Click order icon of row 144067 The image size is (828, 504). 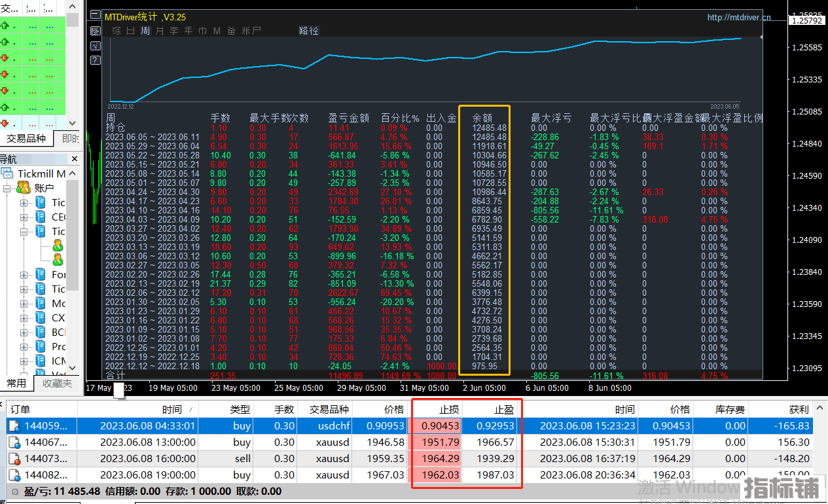tap(15, 442)
